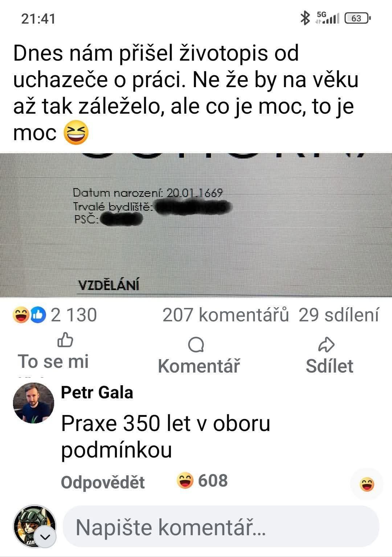Tap the comment speech bubble icon
The image size is (392, 557).
pyautogui.click(x=196, y=345)
